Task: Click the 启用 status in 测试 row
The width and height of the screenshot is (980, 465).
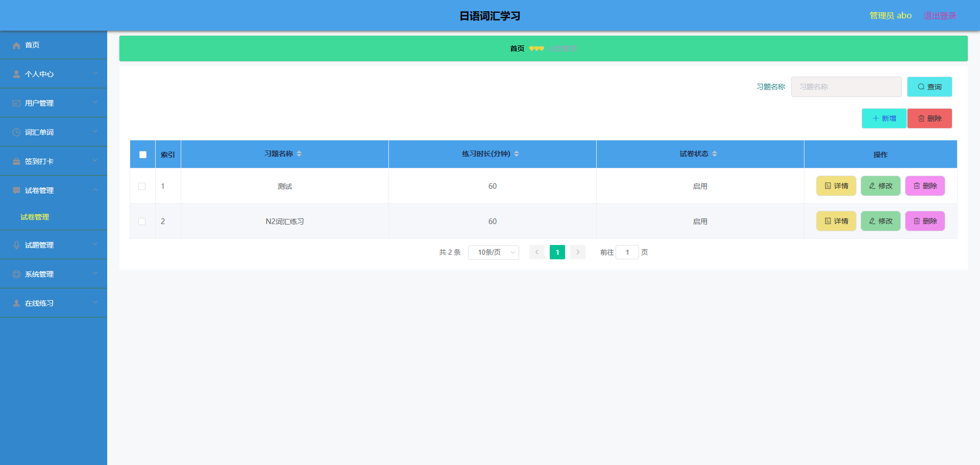Action: [700, 187]
